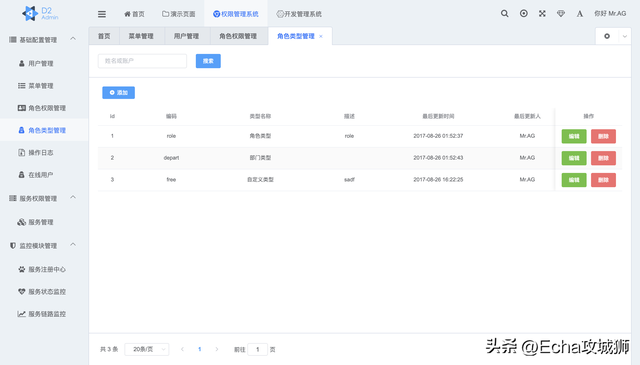Switch to the 菜单管理 page tab
Viewport: 640px width, 365px height.
coord(141,36)
